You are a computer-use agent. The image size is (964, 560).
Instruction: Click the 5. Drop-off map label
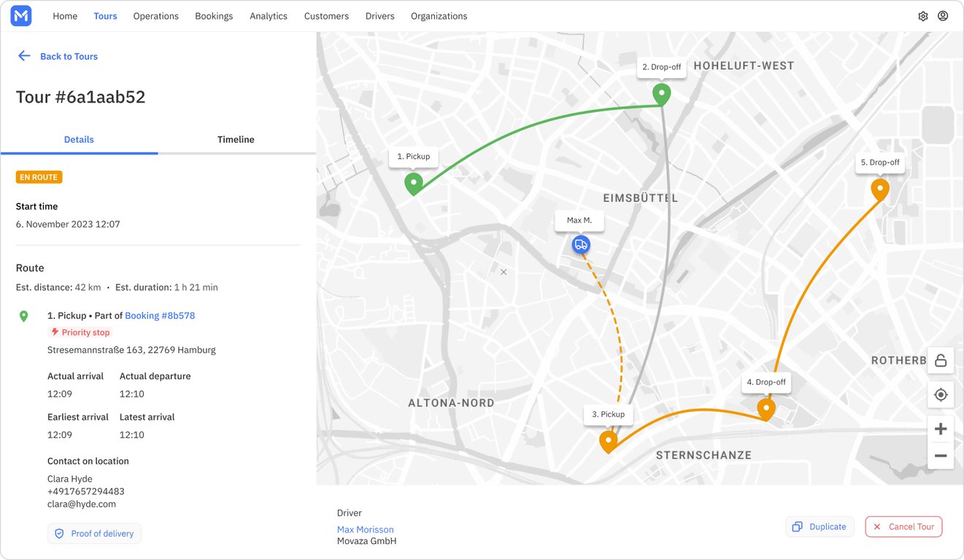click(880, 163)
